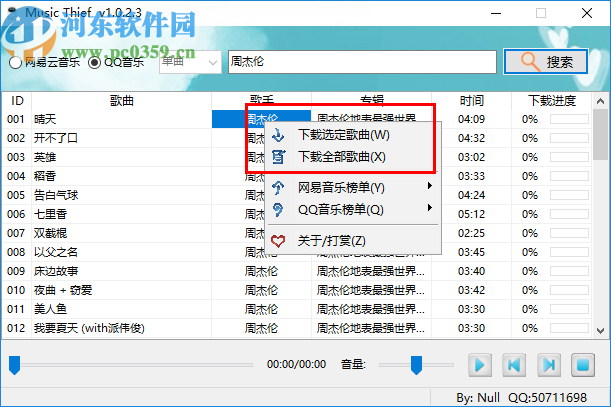Click the 时间 column header

471,101
